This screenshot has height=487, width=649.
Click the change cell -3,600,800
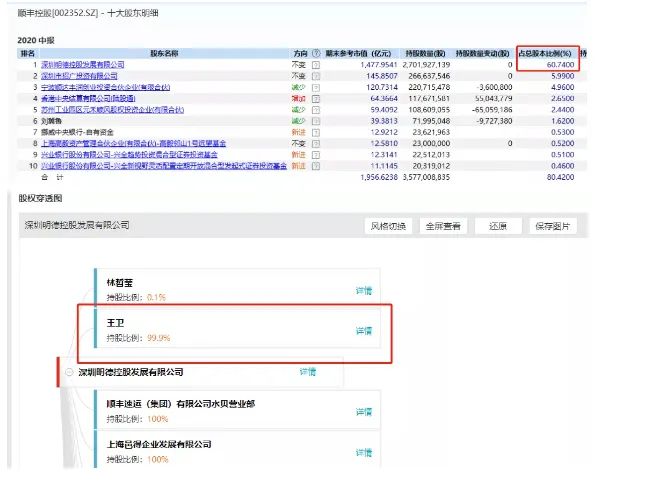(494, 87)
